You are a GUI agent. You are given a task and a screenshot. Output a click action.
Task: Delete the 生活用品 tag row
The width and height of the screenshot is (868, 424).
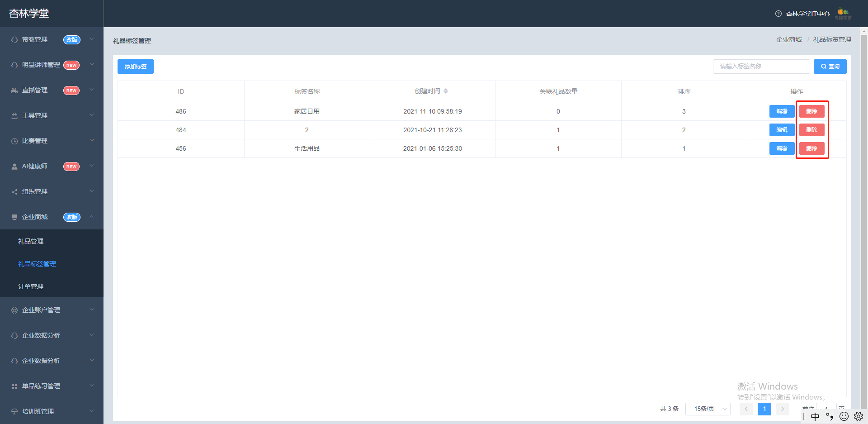811,148
